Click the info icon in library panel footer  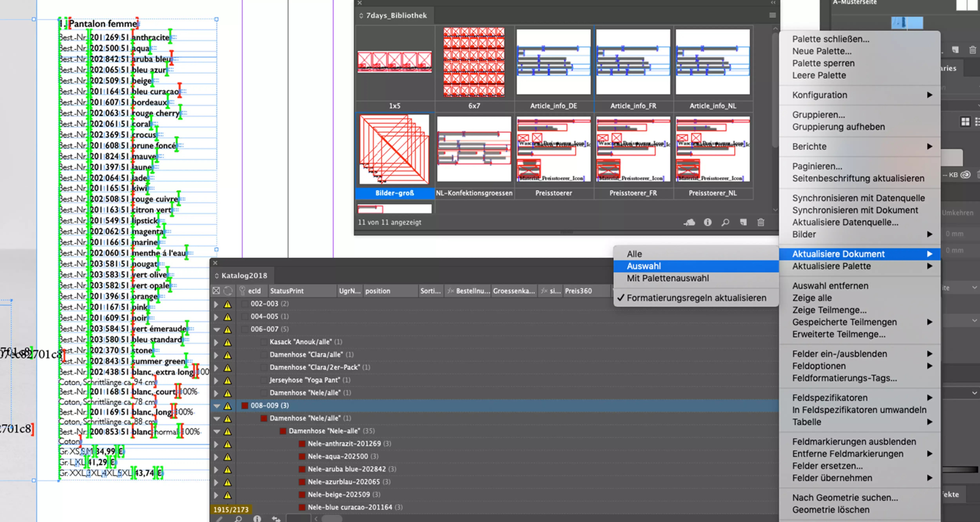click(x=707, y=222)
